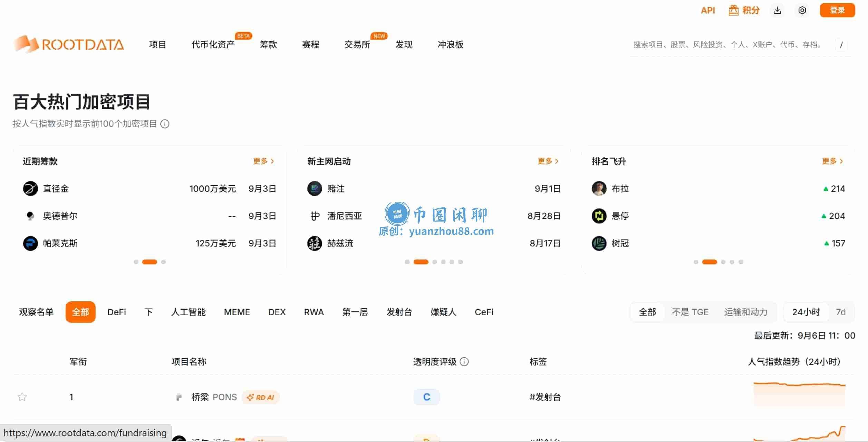This screenshot has width=868, height=442.
Task: Click the points gift icon 积分
Action: click(x=744, y=10)
